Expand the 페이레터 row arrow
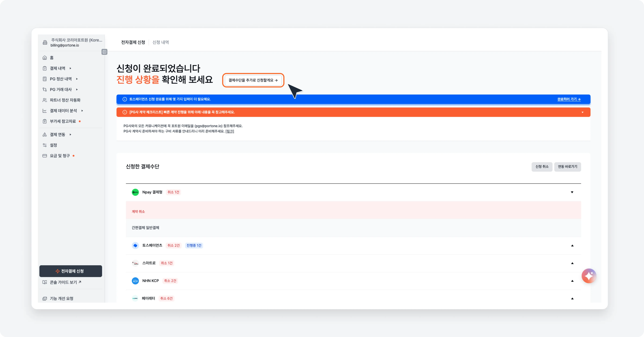Image resolution: width=644 pixels, height=337 pixels. tap(572, 298)
